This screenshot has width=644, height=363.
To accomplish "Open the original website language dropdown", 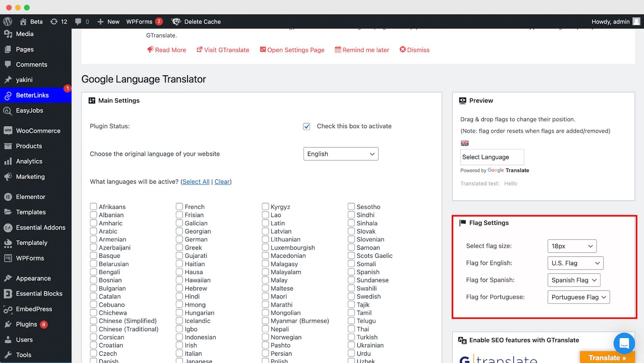I will tap(341, 153).
